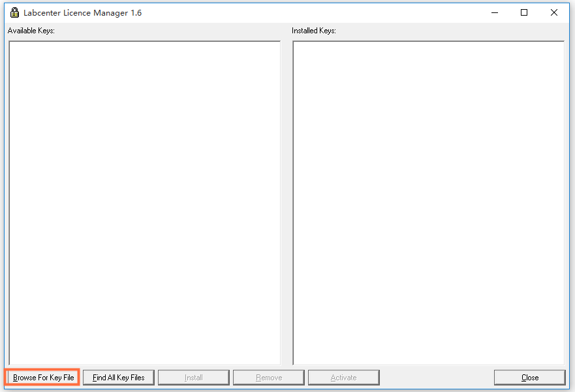The width and height of the screenshot is (575, 392).
Task: Click the gap between Activate and Close buttons
Action: click(x=436, y=378)
